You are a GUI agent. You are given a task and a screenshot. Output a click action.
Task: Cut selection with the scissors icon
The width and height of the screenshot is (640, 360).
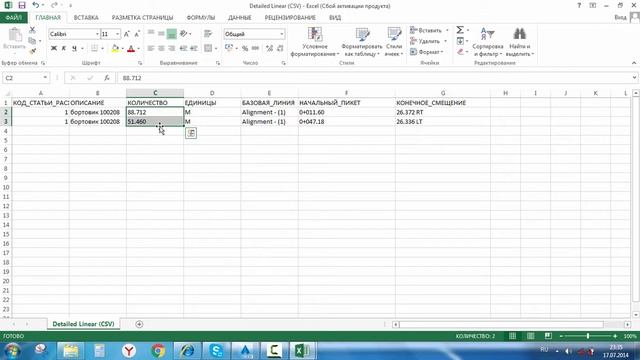coord(32,30)
